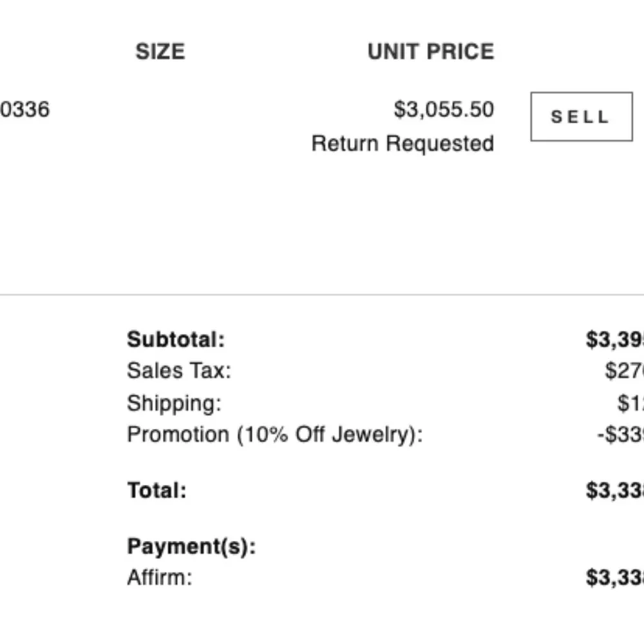Click the Affirm payment label
This screenshot has width=644, height=644.
159,577
